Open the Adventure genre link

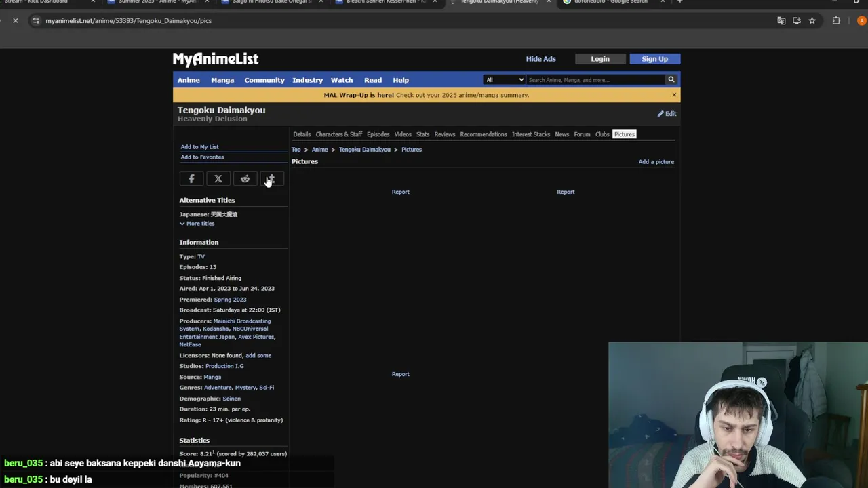(218, 388)
